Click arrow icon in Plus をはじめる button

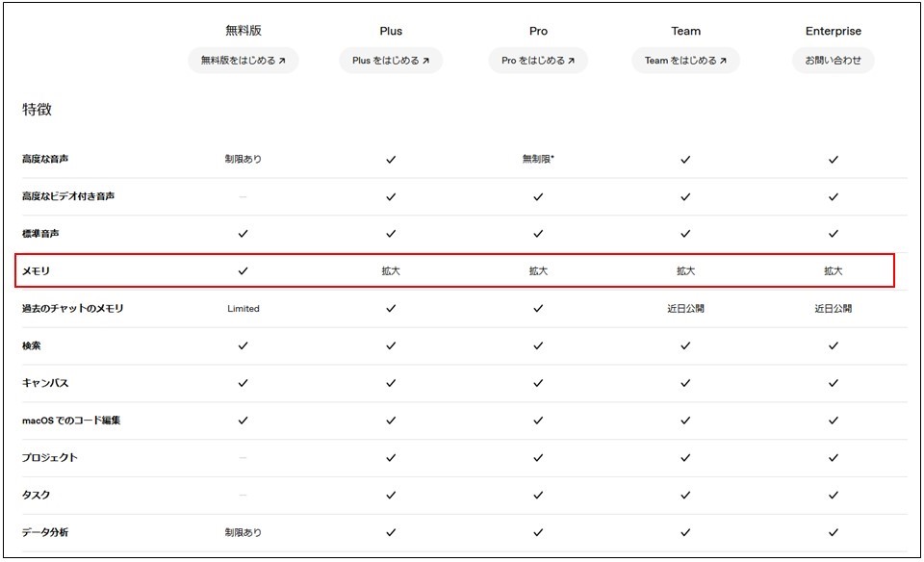(425, 61)
